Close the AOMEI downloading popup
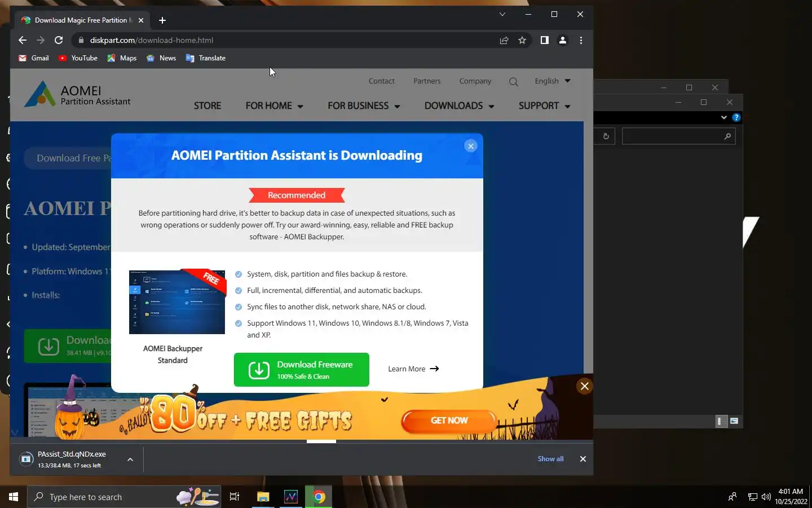This screenshot has height=508, width=812. coord(471,146)
